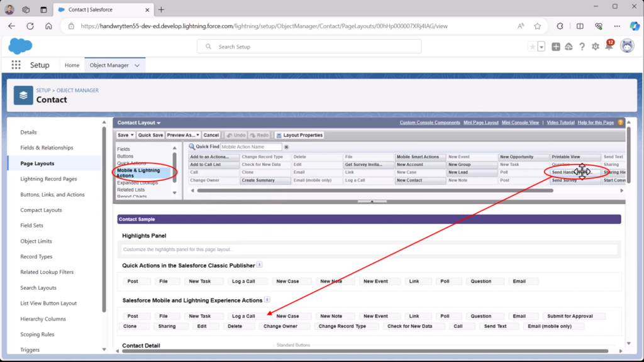Viewport: 644px width, 362px height.
Task: Open the Video Tutorial link
Action: tap(560, 123)
